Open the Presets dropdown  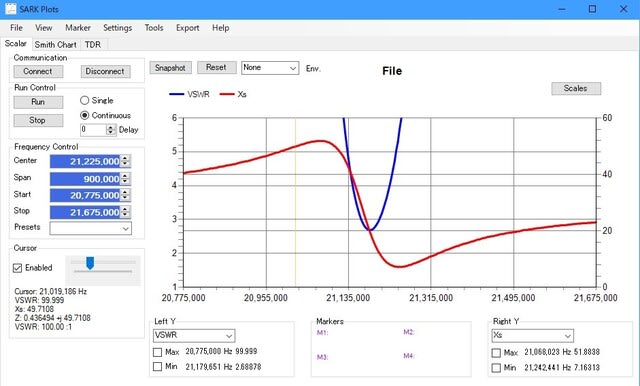pyautogui.click(x=91, y=228)
